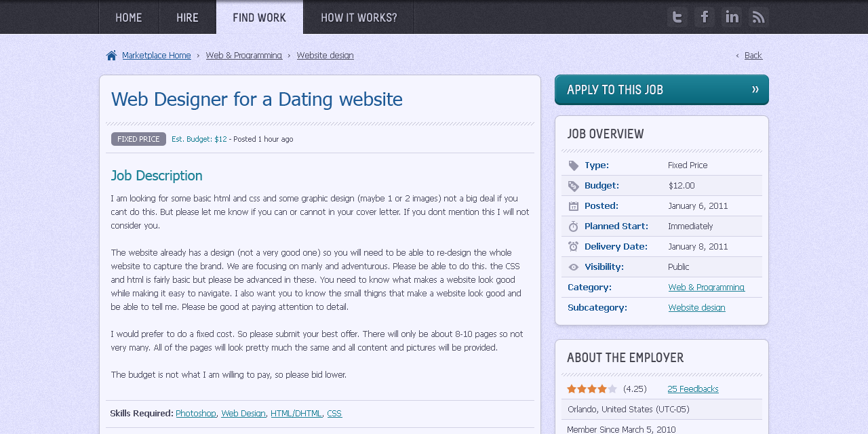This screenshot has width=868, height=434.
Task: Open the Facebook icon in the header
Action: click(x=703, y=16)
